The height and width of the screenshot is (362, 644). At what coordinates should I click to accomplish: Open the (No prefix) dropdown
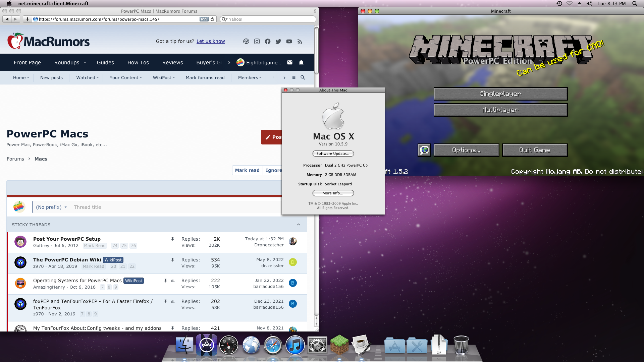[52, 207]
